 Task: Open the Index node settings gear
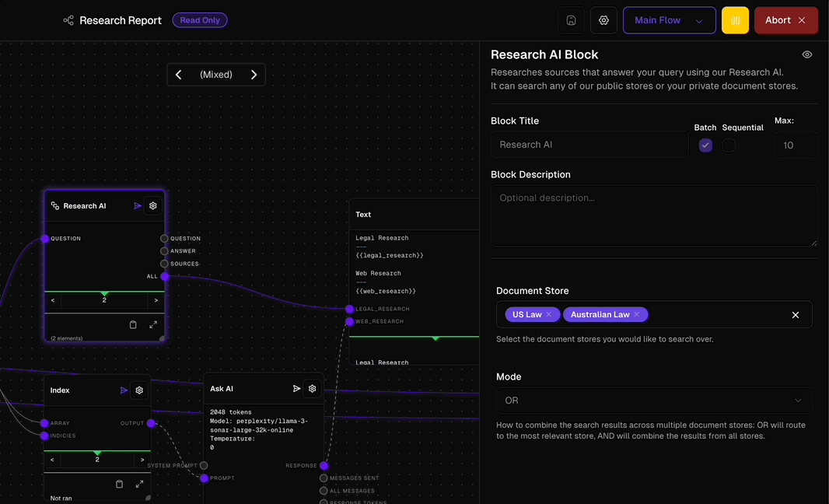coord(139,390)
